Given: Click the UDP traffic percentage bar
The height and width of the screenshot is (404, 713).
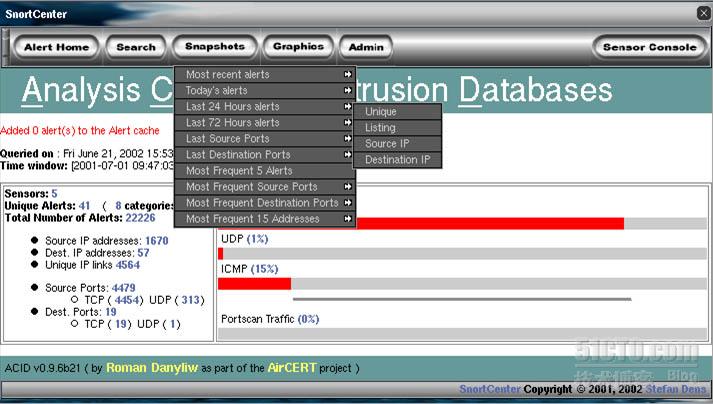Looking at the screenshot, I should 462,253.
